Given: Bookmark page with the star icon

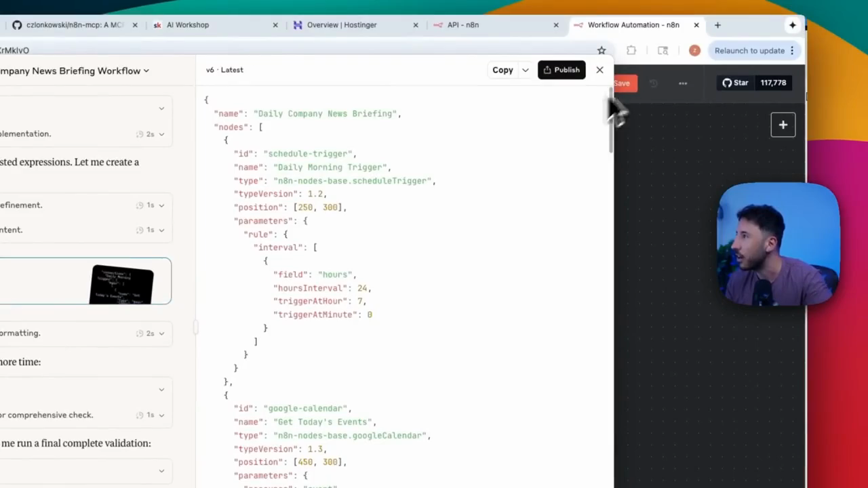Looking at the screenshot, I should [x=601, y=50].
